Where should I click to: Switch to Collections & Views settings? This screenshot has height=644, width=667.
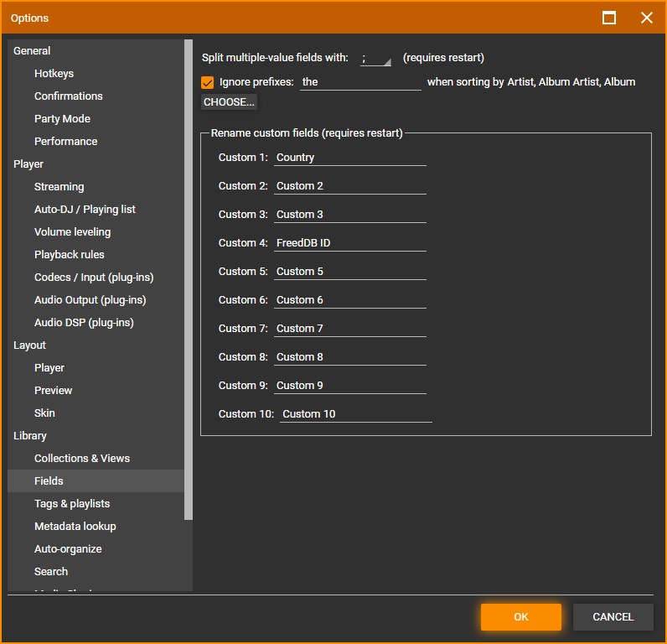tap(81, 459)
